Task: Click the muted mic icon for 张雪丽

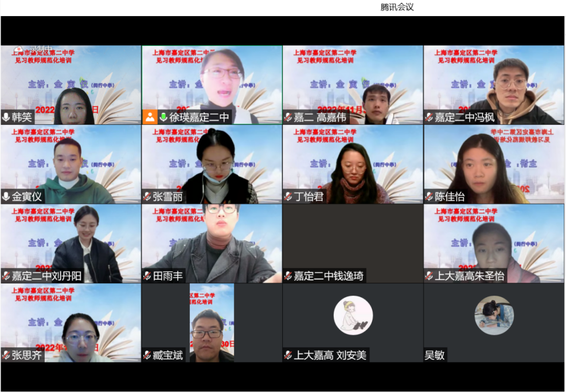Action: 147,197
